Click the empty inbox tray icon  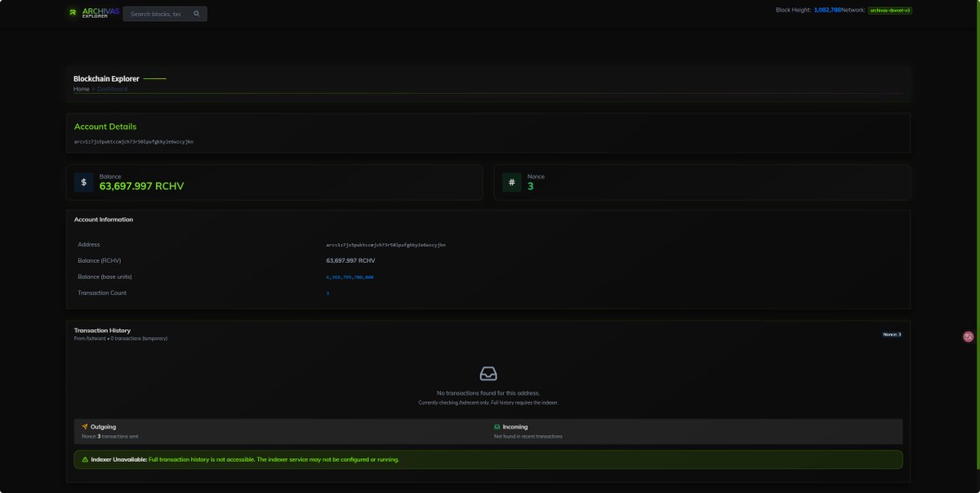tap(488, 374)
